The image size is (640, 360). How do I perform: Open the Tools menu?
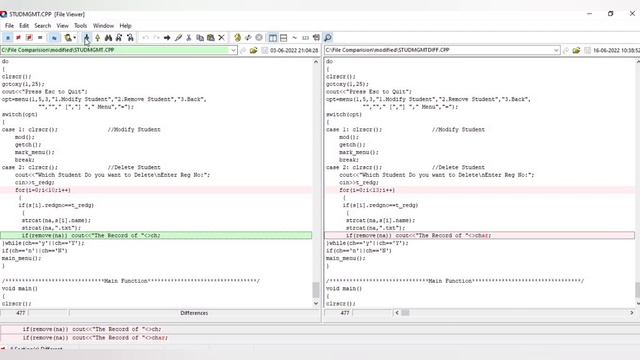pyautogui.click(x=80, y=26)
